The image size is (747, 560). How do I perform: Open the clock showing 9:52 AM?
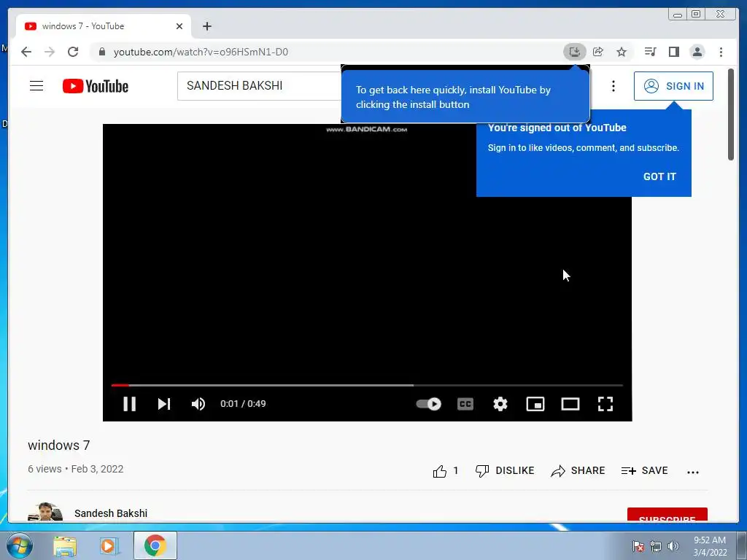tap(710, 546)
